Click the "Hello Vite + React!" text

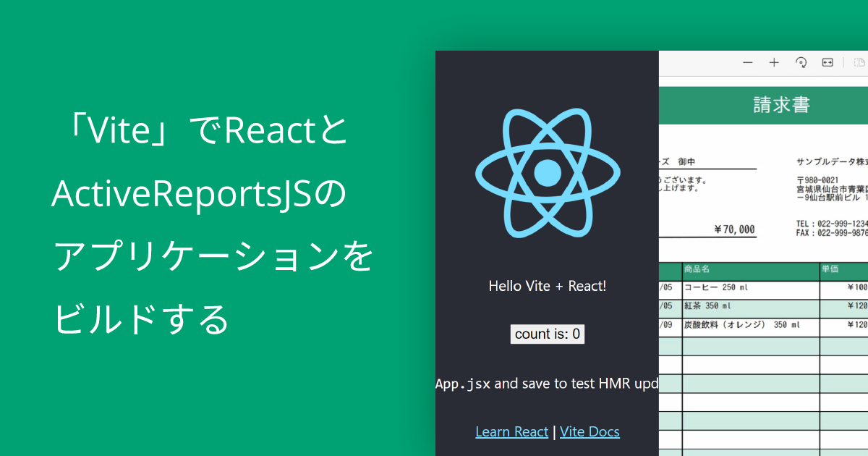tap(548, 286)
